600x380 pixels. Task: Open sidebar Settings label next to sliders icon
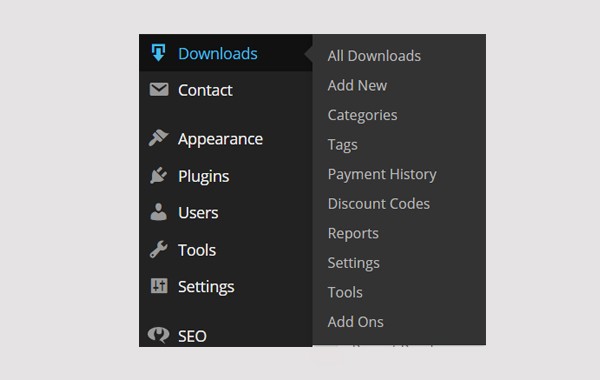[x=206, y=287]
